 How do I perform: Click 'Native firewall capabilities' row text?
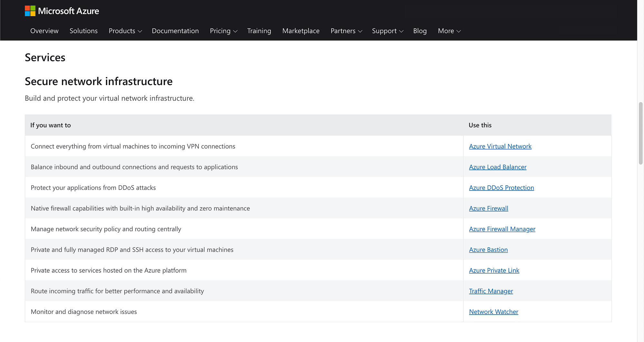point(140,208)
